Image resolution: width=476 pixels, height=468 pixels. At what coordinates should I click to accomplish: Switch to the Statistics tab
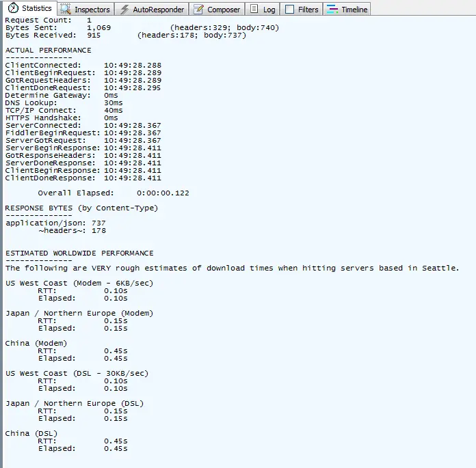click(x=30, y=8)
